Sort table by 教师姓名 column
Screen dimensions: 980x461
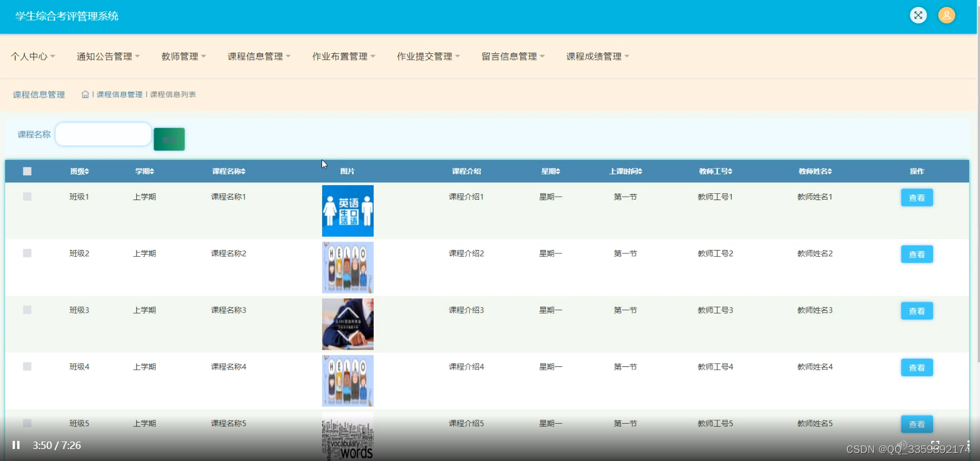(816, 171)
